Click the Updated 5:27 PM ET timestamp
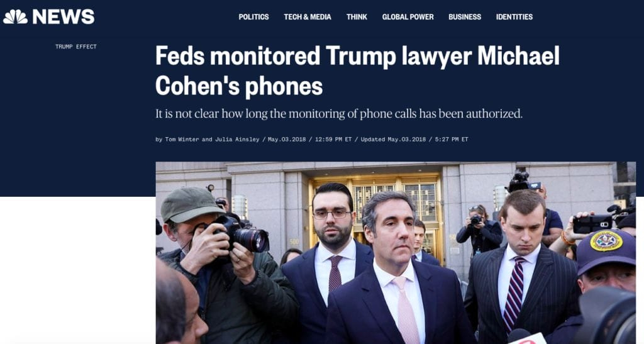644x344 pixels. [414, 140]
